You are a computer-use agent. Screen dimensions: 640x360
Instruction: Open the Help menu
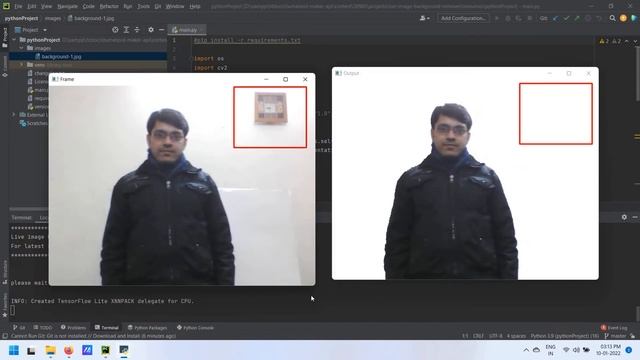195,7
